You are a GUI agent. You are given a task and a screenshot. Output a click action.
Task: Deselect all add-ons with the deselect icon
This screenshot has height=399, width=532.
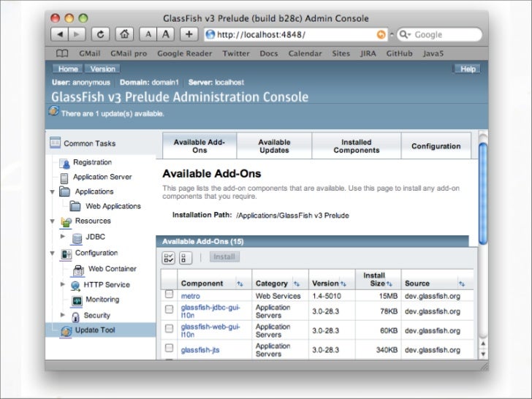pyautogui.click(x=186, y=258)
